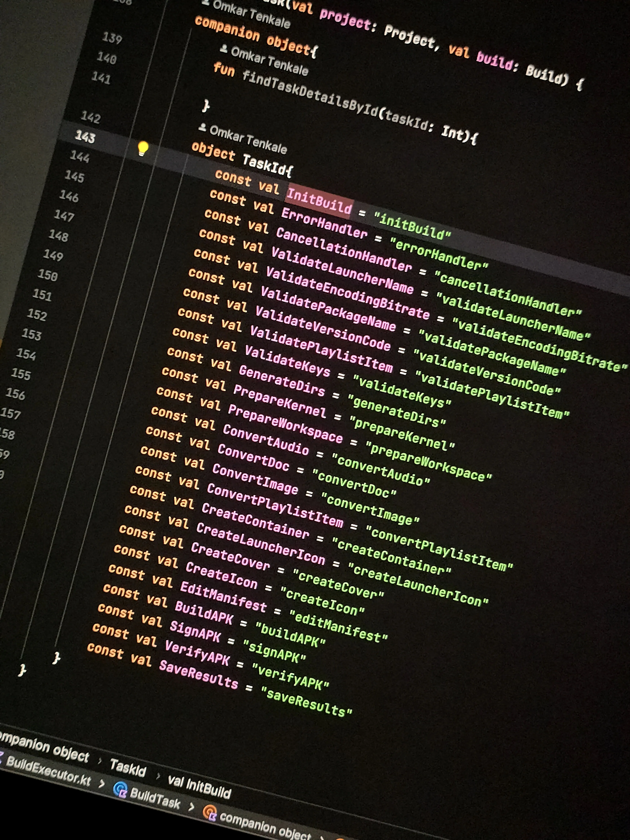Click the ConvertAudio constant name
This screenshot has width=630, height=840.
(266, 440)
